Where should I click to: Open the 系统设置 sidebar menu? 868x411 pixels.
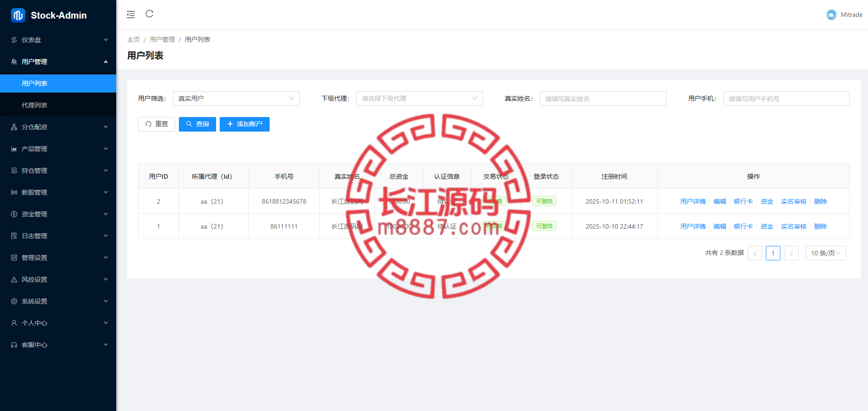58,301
